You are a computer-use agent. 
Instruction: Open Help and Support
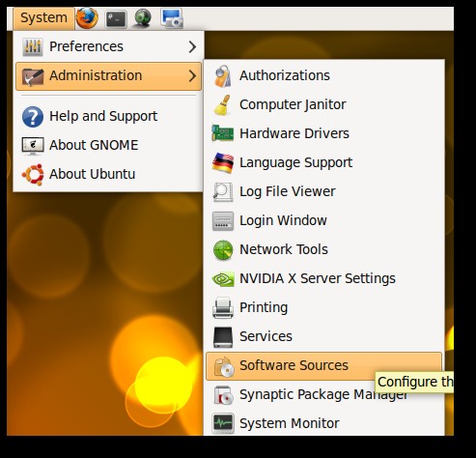(x=108, y=117)
